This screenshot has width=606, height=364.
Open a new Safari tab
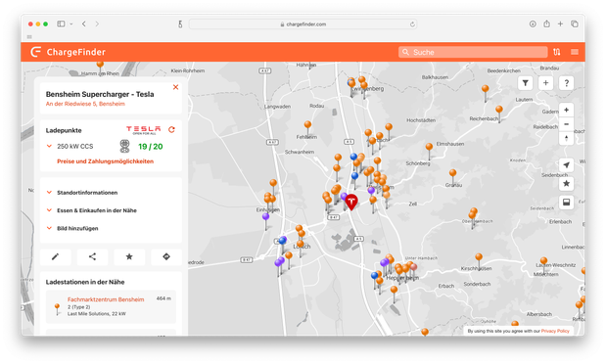click(x=560, y=23)
